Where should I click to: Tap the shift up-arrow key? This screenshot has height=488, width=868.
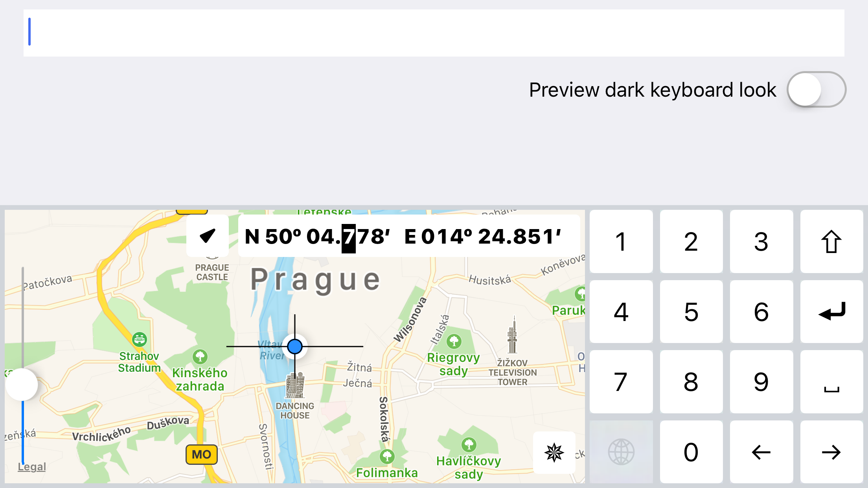[x=831, y=241]
